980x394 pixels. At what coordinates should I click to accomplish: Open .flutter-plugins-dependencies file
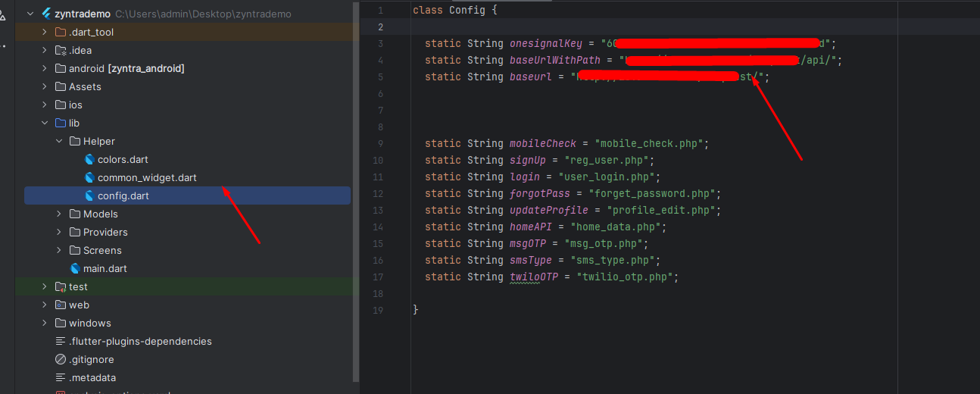pyautogui.click(x=140, y=342)
